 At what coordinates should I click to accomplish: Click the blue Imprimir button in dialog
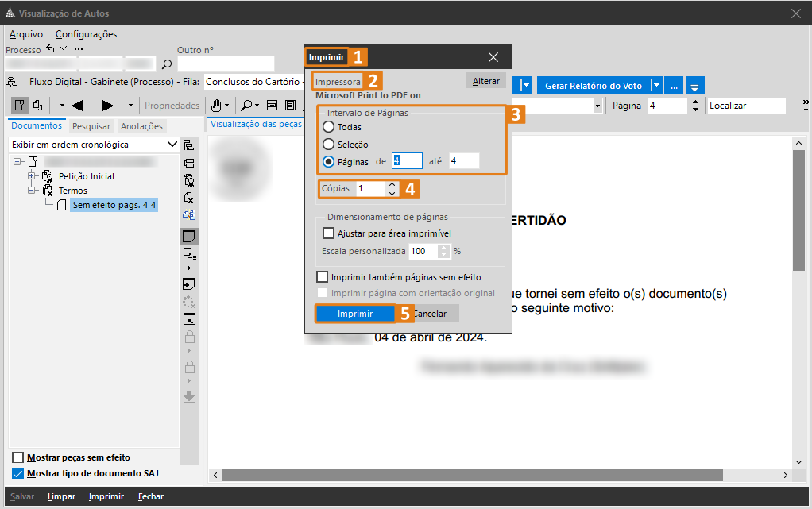[x=355, y=314]
